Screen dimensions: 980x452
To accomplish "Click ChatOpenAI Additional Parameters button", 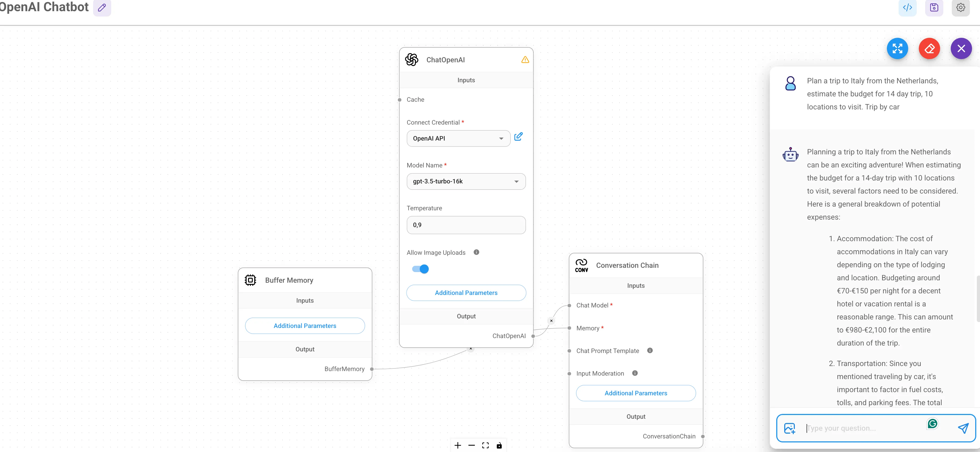I will point(466,293).
